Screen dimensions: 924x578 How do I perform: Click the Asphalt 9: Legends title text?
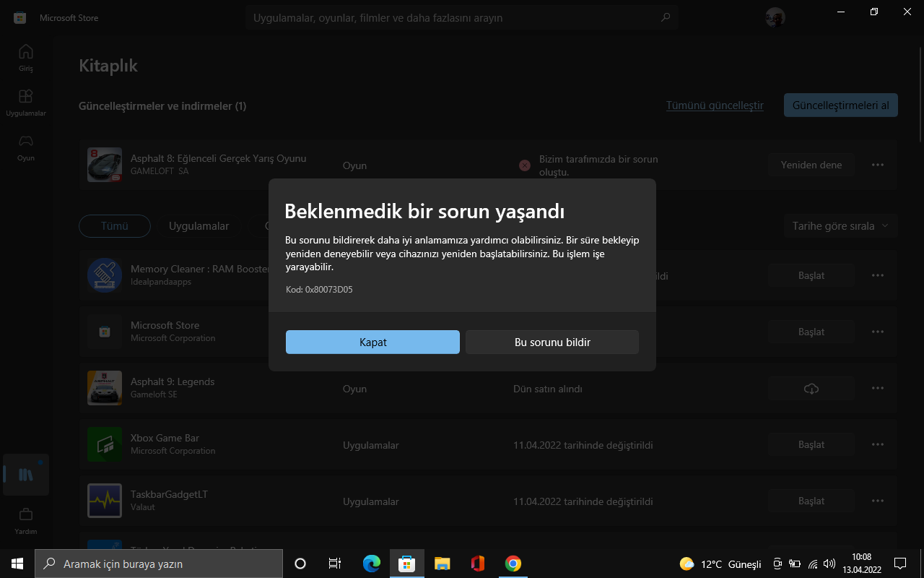[173, 381]
